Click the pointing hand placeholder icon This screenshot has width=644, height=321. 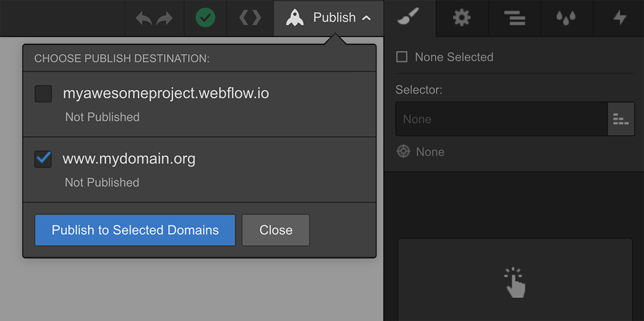point(515,282)
